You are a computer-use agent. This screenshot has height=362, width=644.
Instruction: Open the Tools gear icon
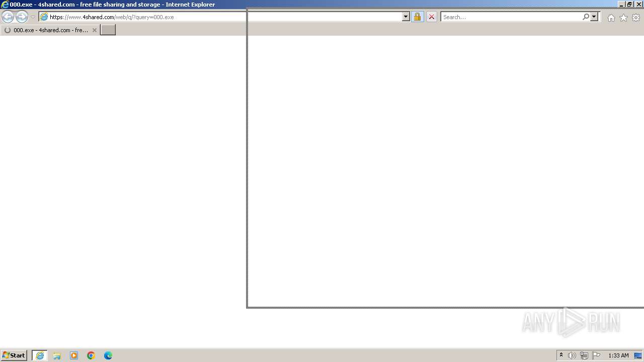[636, 18]
